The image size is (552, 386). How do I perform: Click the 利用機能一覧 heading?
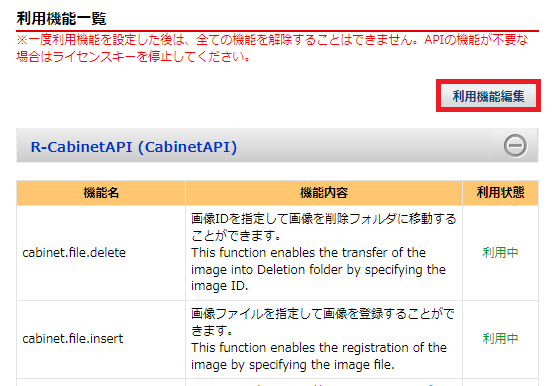coord(61,18)
